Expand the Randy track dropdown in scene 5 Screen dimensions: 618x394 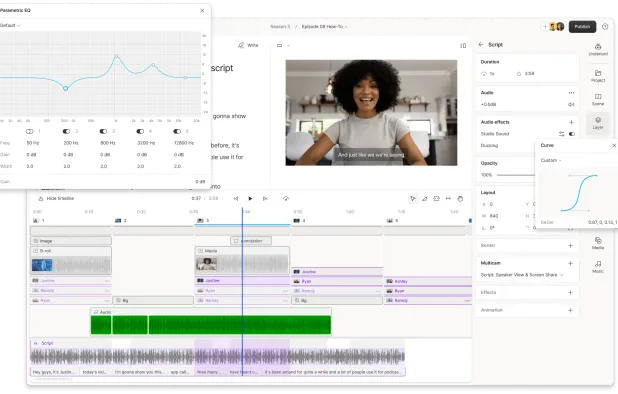(467, 300)
